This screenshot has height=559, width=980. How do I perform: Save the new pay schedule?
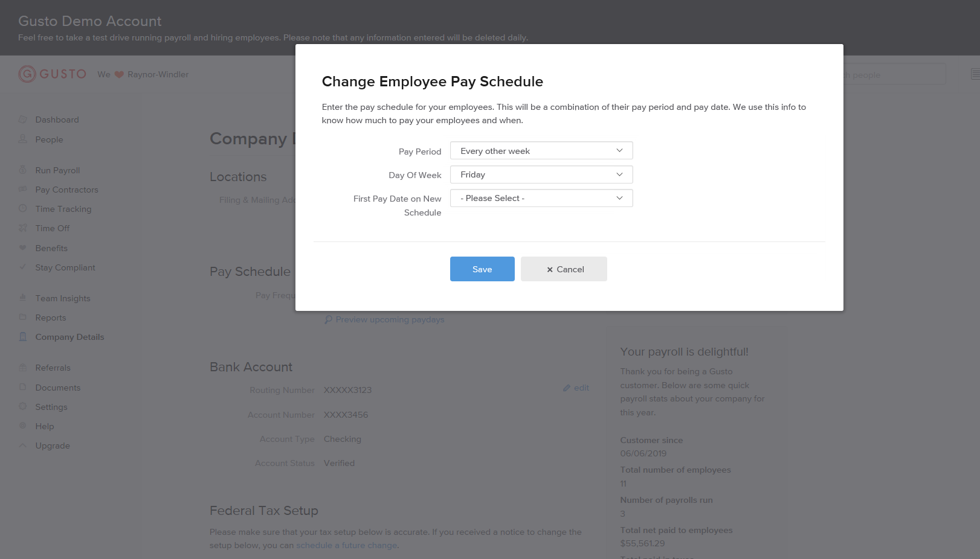[482, 269]
